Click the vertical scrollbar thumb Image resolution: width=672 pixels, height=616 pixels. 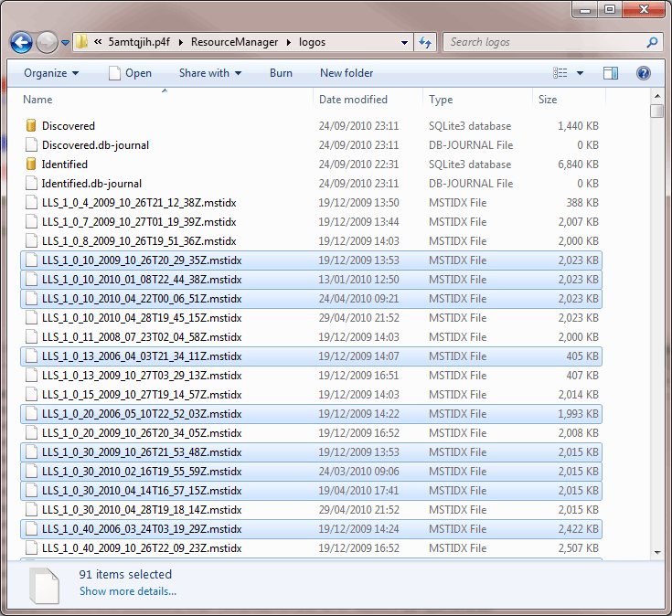point(657,111)
